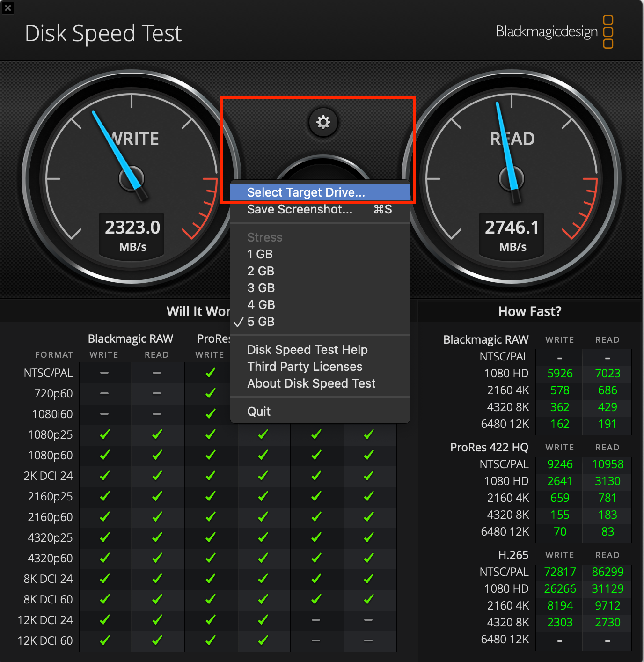This screenshot has height=662, width=644.
Task: Click ProRes write checkmark for 720p60
Action: click(211, 393)
